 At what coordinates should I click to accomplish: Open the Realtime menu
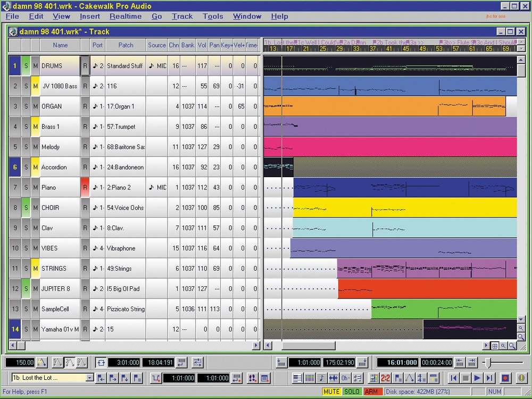pyautogui.click(x=126, y=16)
